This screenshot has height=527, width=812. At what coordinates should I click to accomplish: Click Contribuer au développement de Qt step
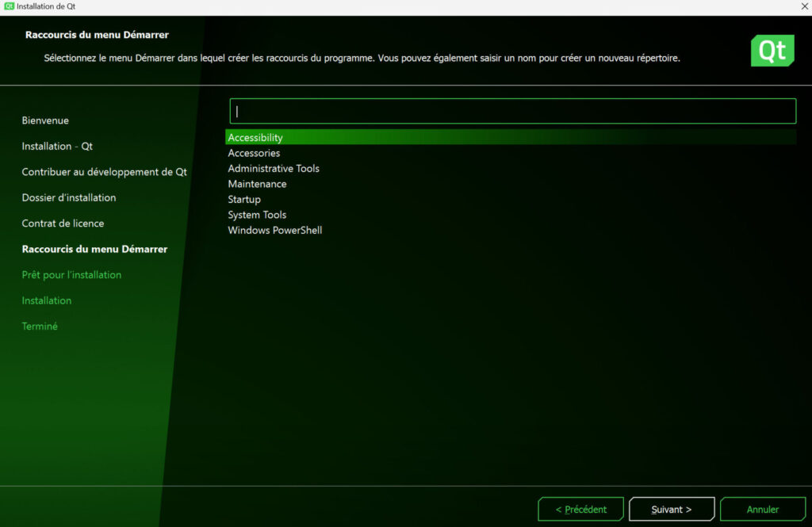tap(104, 172)
